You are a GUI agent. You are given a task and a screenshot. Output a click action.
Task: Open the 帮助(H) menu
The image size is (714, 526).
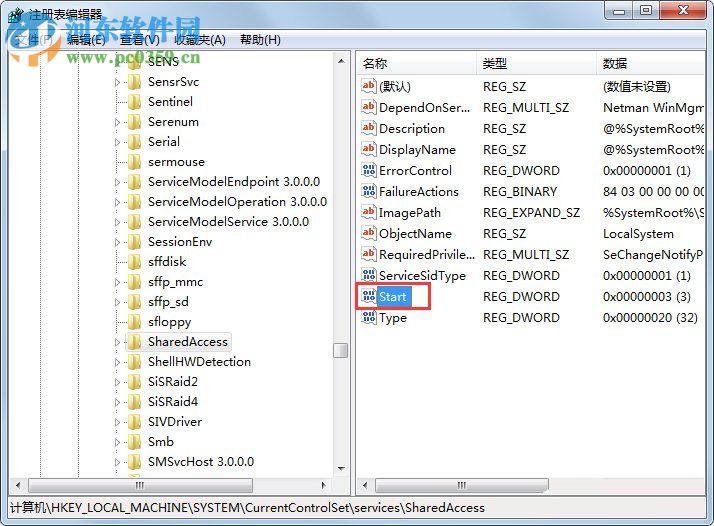coord(260,40)
